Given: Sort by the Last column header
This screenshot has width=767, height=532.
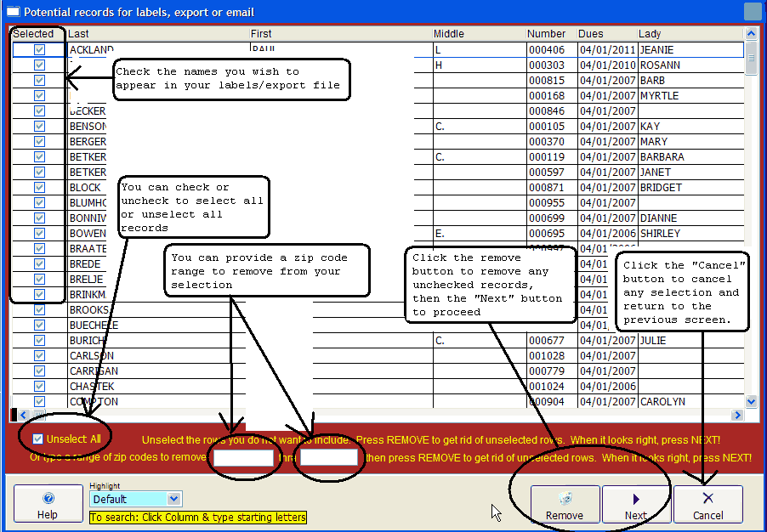Looking at the screenshot, I should (157, 34).
